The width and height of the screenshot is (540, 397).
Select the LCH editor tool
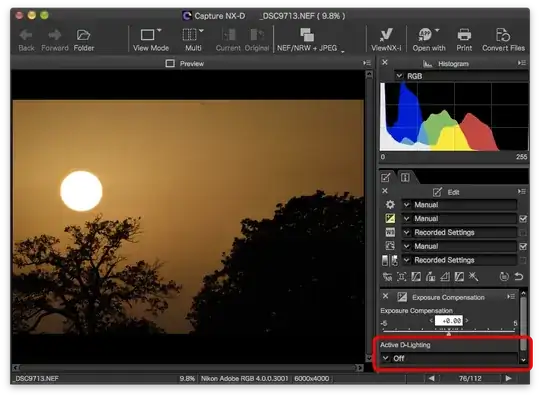[416, 276]
